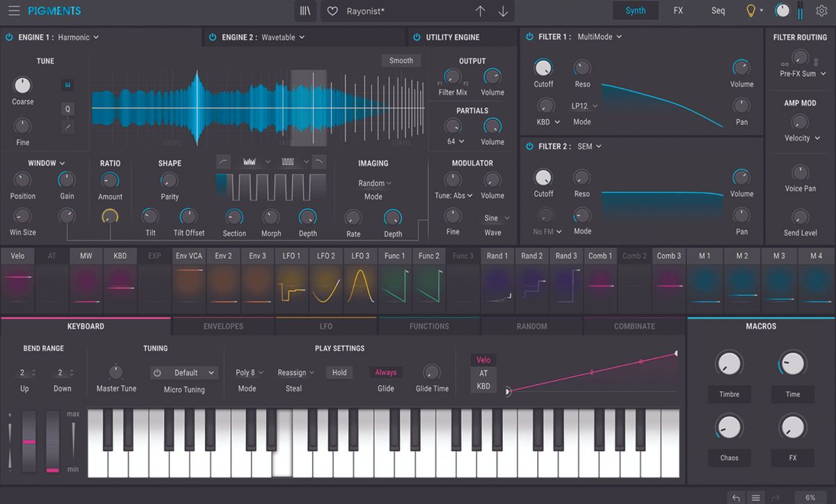Open the plugin settings gear

(x=822, y=10)
